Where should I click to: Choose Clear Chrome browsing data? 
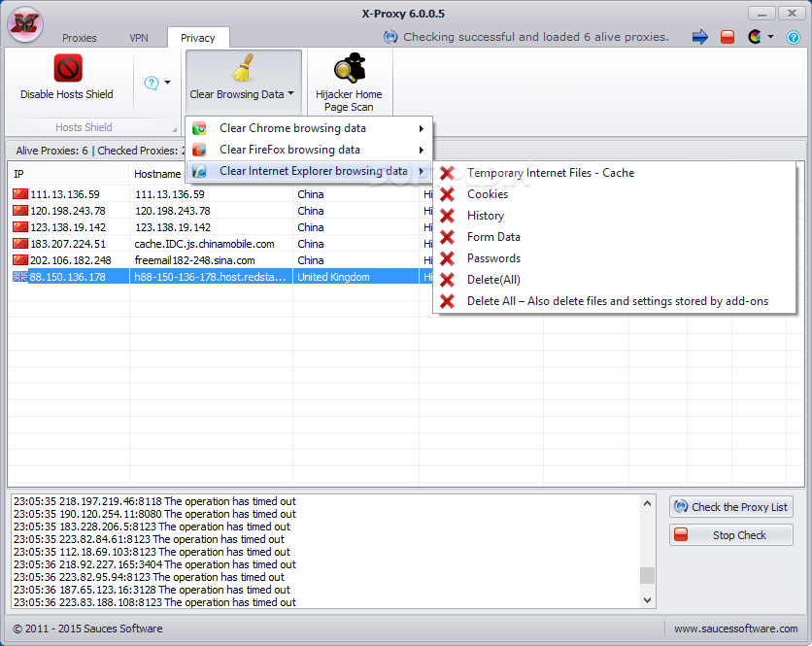tap(309, 128)
